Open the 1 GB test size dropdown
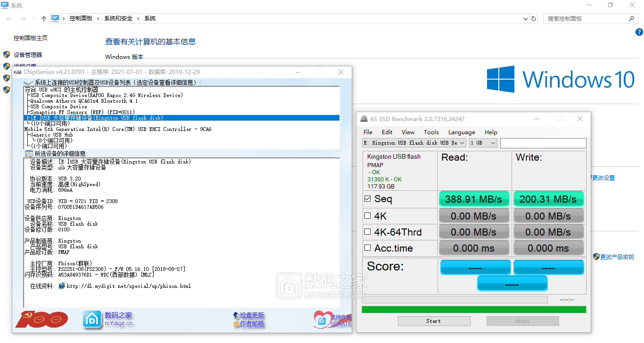 click(483, 143)
